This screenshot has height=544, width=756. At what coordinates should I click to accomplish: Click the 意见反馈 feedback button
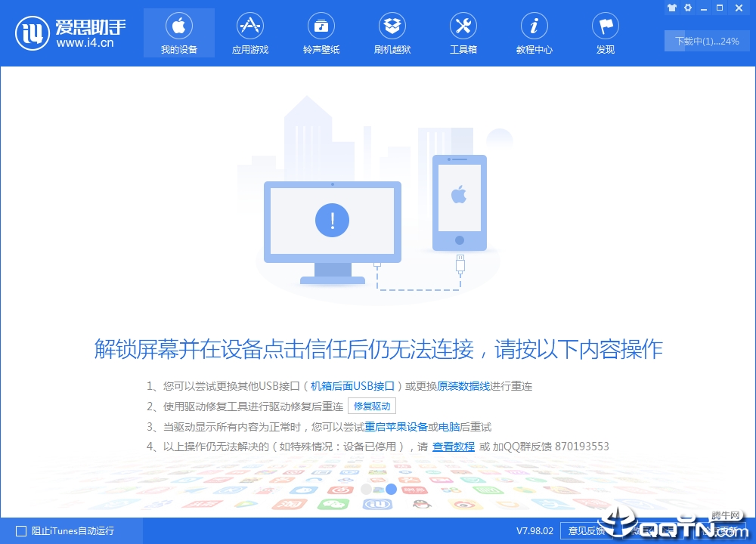coord(585,531)
